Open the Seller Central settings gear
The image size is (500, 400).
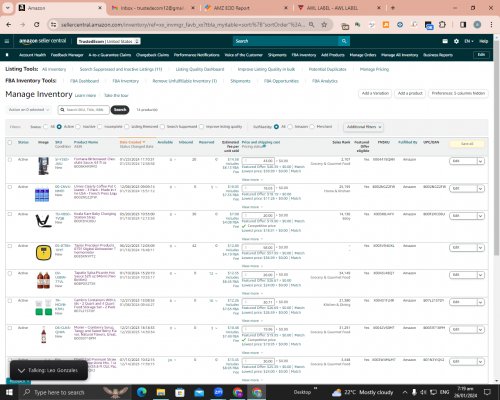456,41
